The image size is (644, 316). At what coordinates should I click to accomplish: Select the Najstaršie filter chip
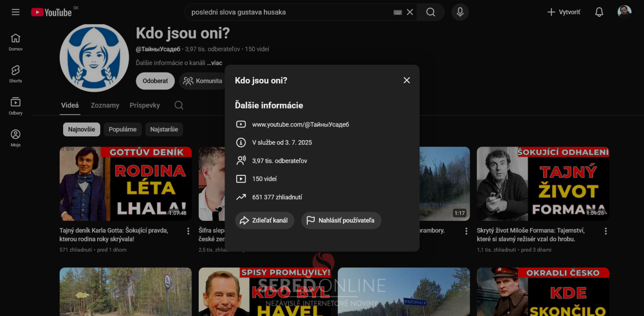pos(164,129)
